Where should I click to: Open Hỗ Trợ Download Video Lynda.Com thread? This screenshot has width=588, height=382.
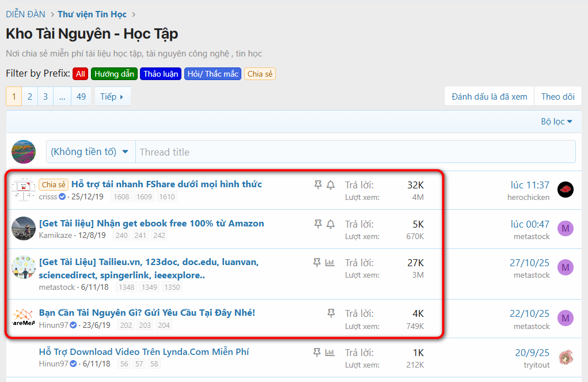point(144,351)
